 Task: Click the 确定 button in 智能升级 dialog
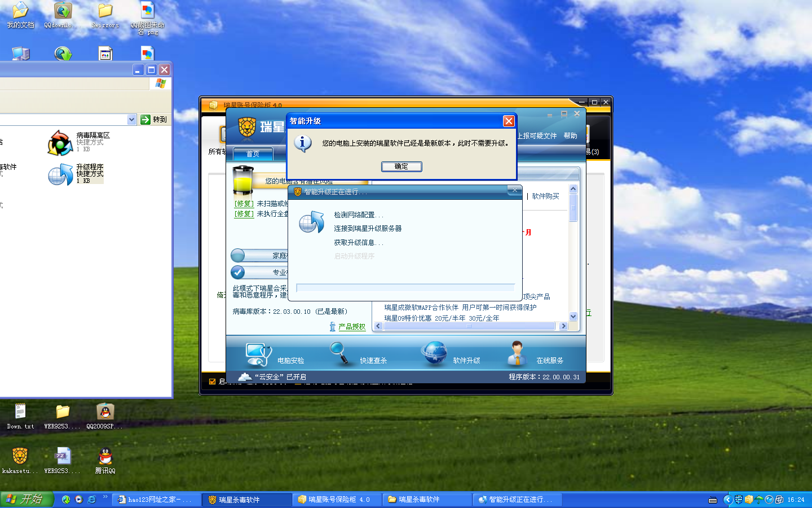pos(401,167)
